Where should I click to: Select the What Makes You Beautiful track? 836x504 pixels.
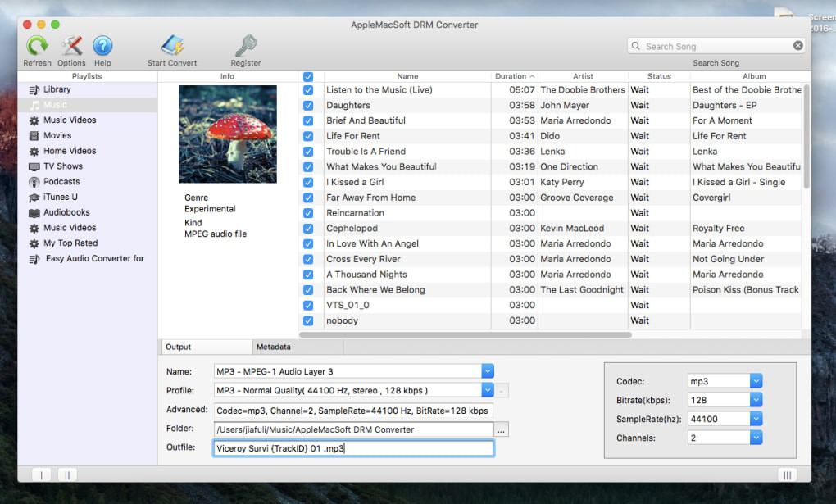click(381, 167)
